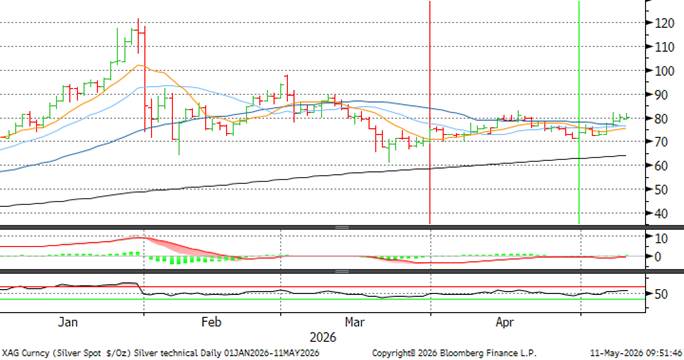Click the 50 price axis label
The height and width of the screenshot is (360, 684).
(662, 190)
